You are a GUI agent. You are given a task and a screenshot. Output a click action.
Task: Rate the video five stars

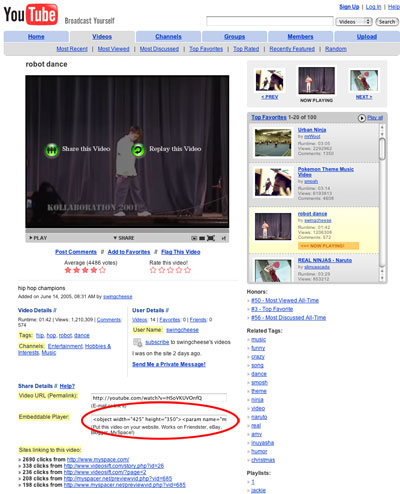point(188,270)
